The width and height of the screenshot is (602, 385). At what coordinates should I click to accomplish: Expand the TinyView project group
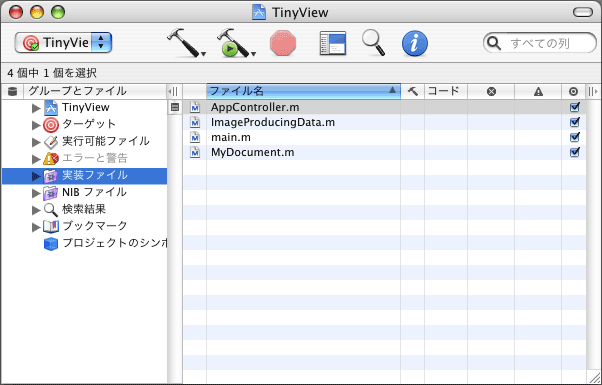click(x=36, y=108)
